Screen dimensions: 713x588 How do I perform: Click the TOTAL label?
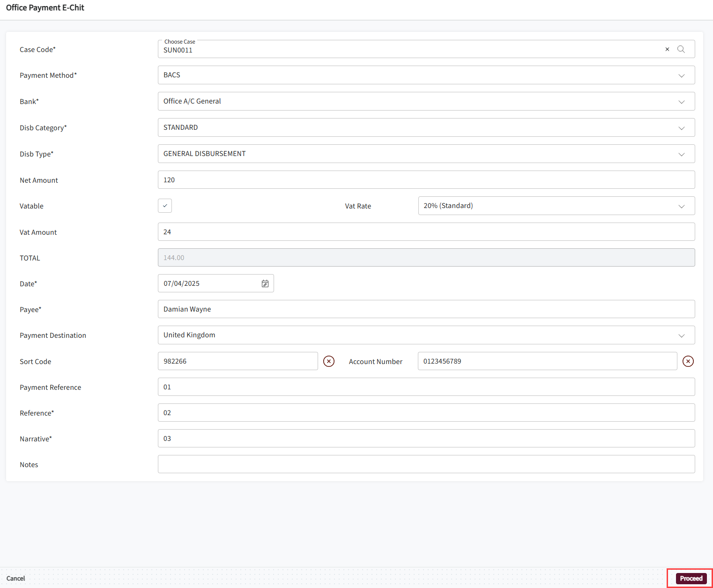click(x=30, y=258)
